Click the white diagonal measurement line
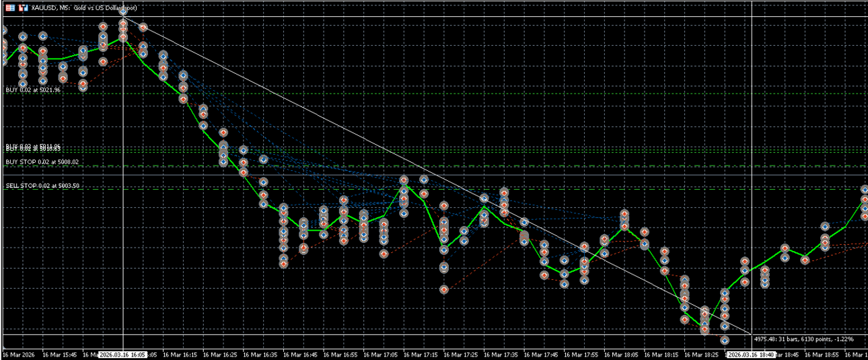Image resolution: width=868 pixels, height=360 pixels. (x=437, y=176)
